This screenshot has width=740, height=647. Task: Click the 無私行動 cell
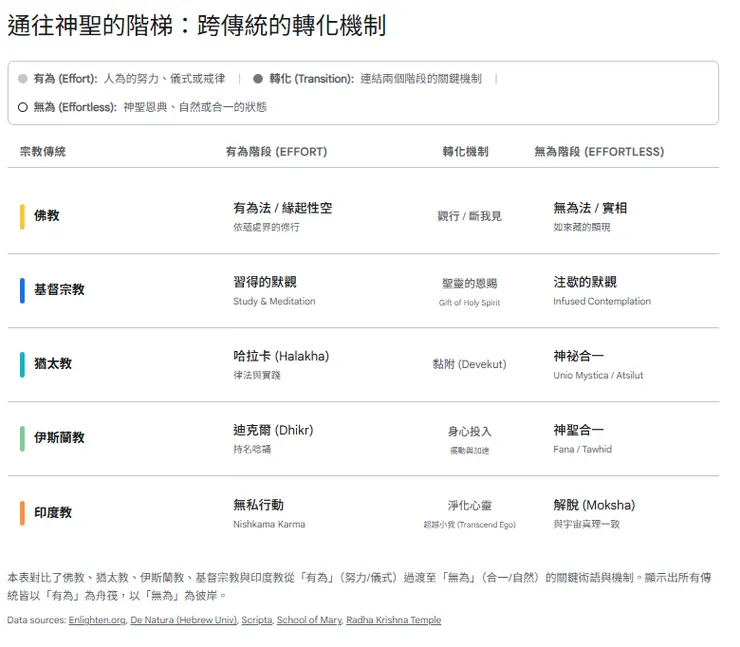(x=259, y=505)
